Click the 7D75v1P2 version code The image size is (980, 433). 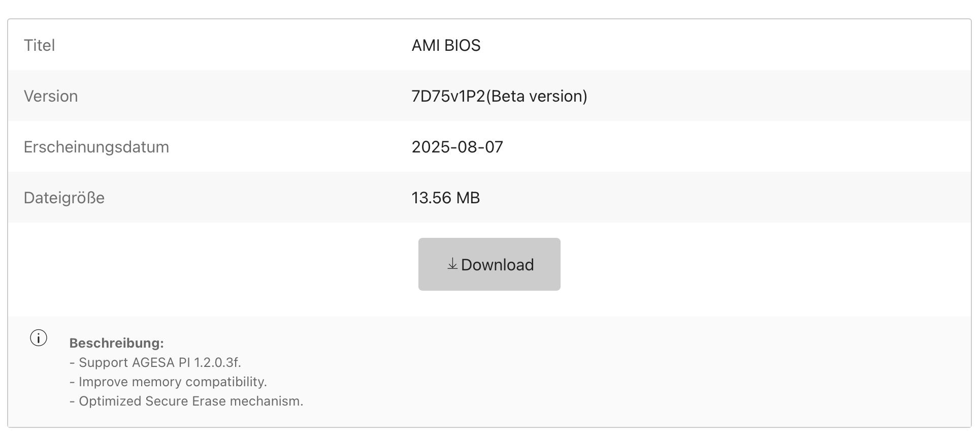tap(448, 96)
